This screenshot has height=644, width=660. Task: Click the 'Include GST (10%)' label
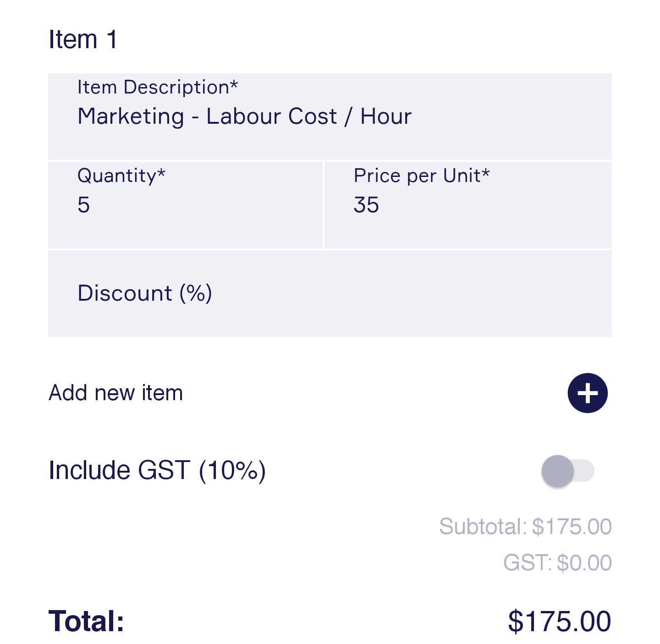tap(157, 470)
